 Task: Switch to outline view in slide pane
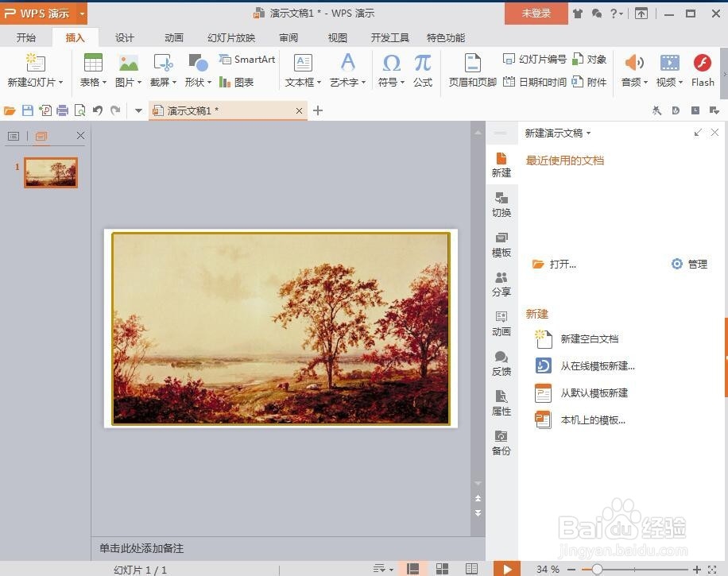pyautogui.click(x=14, y=136)
